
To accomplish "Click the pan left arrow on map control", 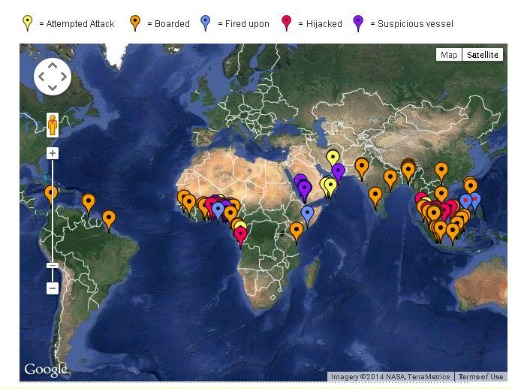I will pos(41,77).
